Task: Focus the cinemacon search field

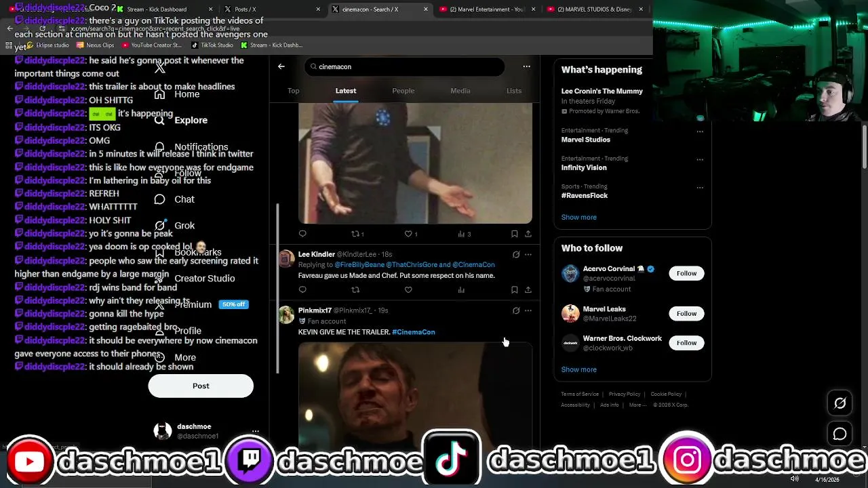Action: (404, 66)
